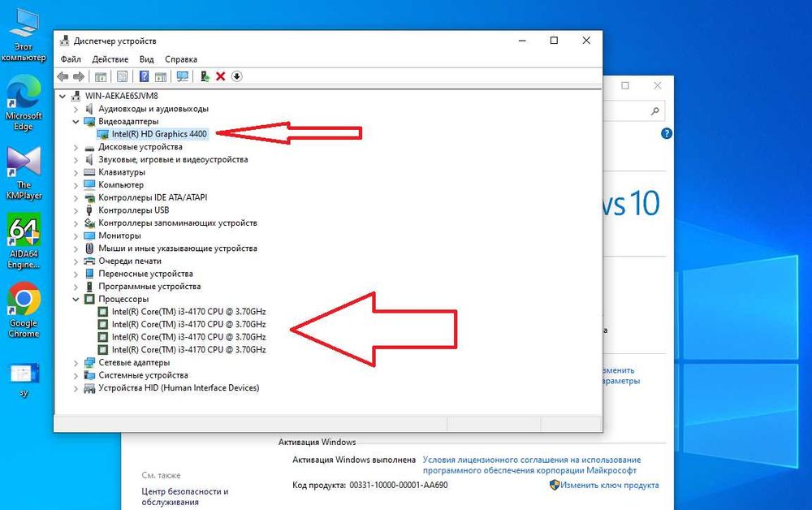Select the last Intel Core i3-4170 CPU entry

(188, 350)
